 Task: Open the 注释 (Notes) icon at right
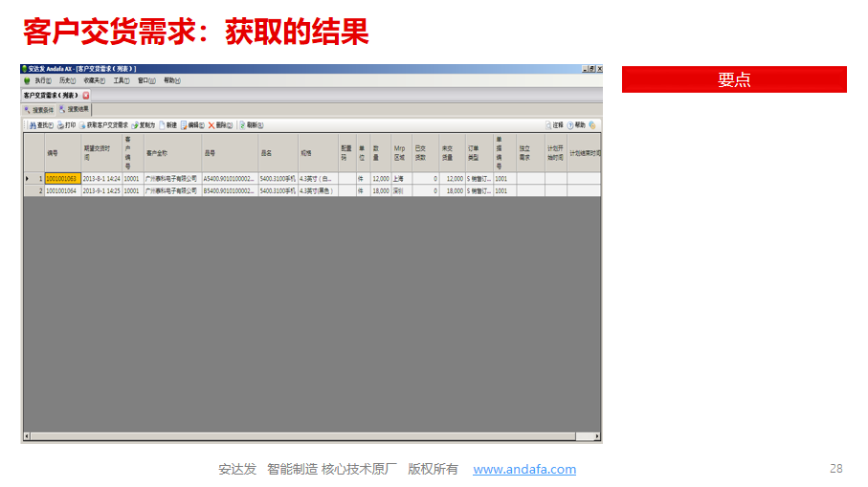[x=548, y=125]
